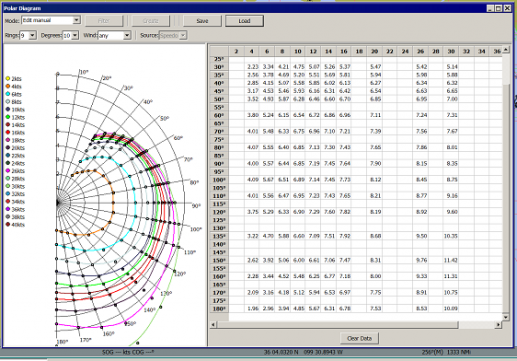Click cell 11.42 in the 150° row

pyautogui.click(x=451, y=260)
